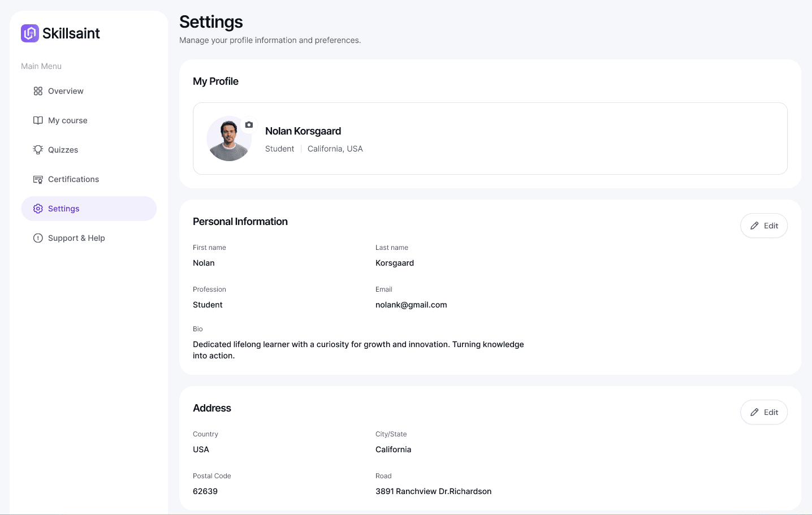Click the camera icon on profile photo
The width and height of the screenshot is (812, 515).
pyautogui.click(x=249, y=124)
